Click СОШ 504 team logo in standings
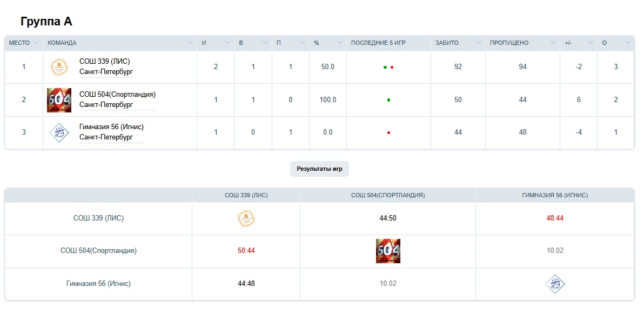Viewport: 644px width, 320px height. (x=59, y=100)
